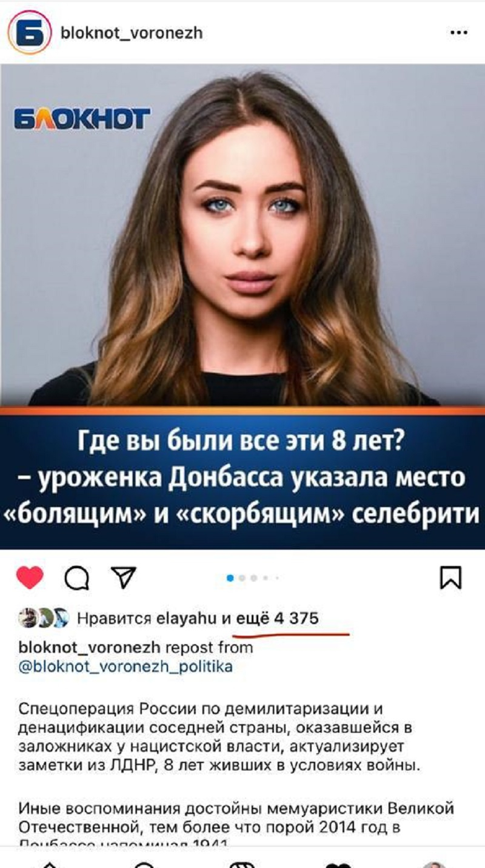View elayahu's profile from the likes line
The image size is (485, 868).
(187, 618)
